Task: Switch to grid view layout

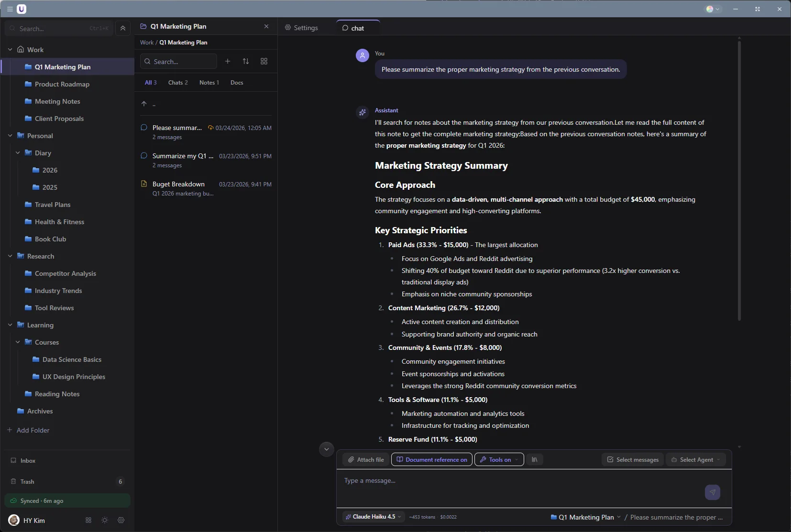Action: pyautogui.click(x=264, y=61)
